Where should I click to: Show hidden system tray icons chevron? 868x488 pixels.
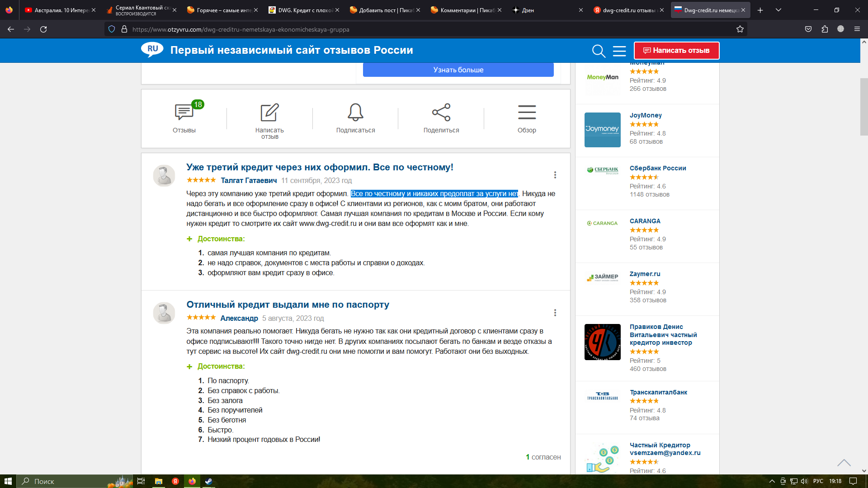coord(772,481)
